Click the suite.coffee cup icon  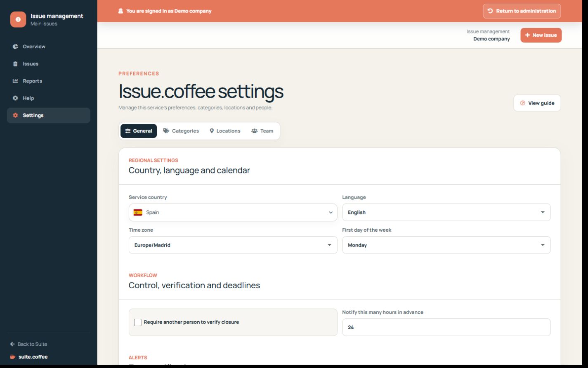coord(13,357)
